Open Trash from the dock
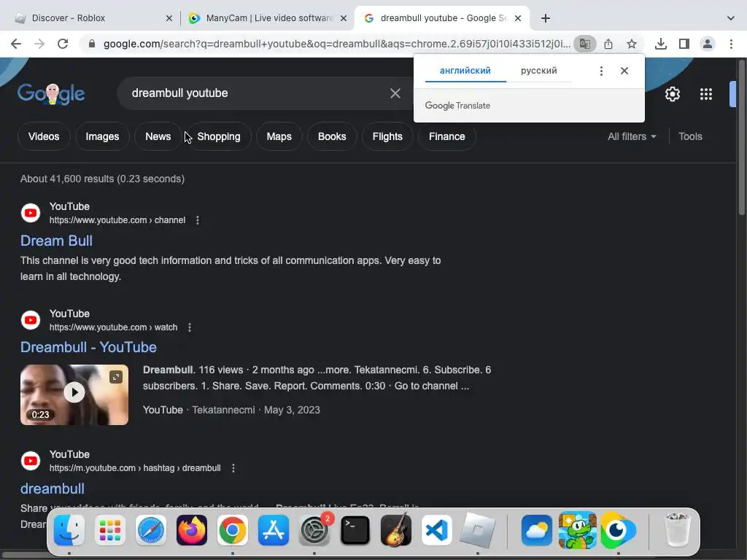 pyautogui.click(x=677, y=530)
